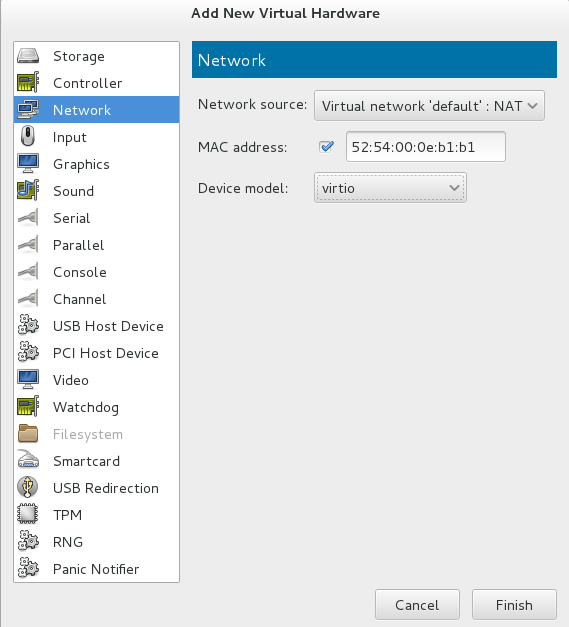Select the Video entry label
The width and height of the screenshot is (569, 627).
pos(71,380)
